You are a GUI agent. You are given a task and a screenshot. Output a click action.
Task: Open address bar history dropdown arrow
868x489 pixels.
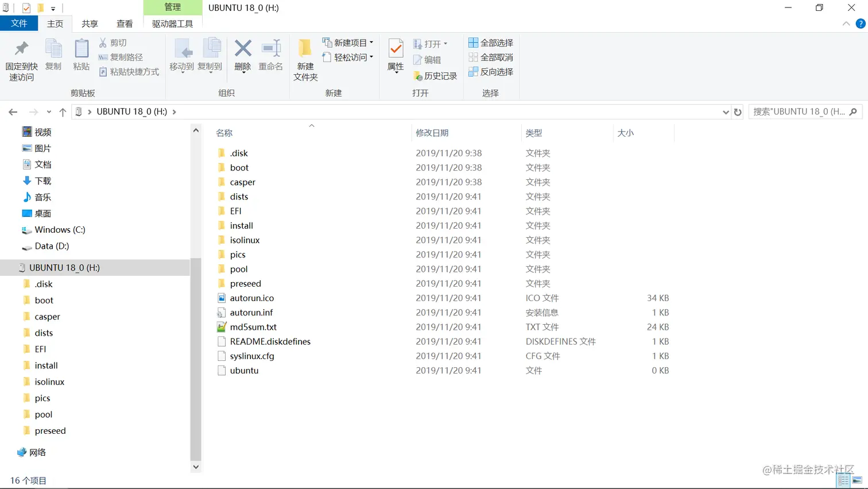point(726,112)
